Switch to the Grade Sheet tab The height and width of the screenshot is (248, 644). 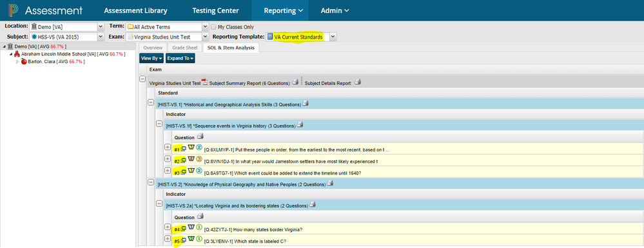tap(185, 48)
